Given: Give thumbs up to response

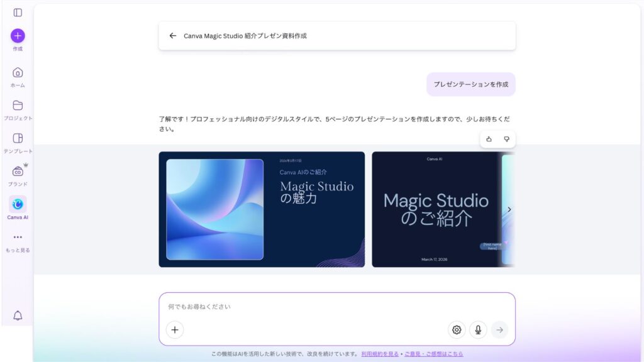Looking at the screenshot, I should pyautogui.click(x=489, y=139).
